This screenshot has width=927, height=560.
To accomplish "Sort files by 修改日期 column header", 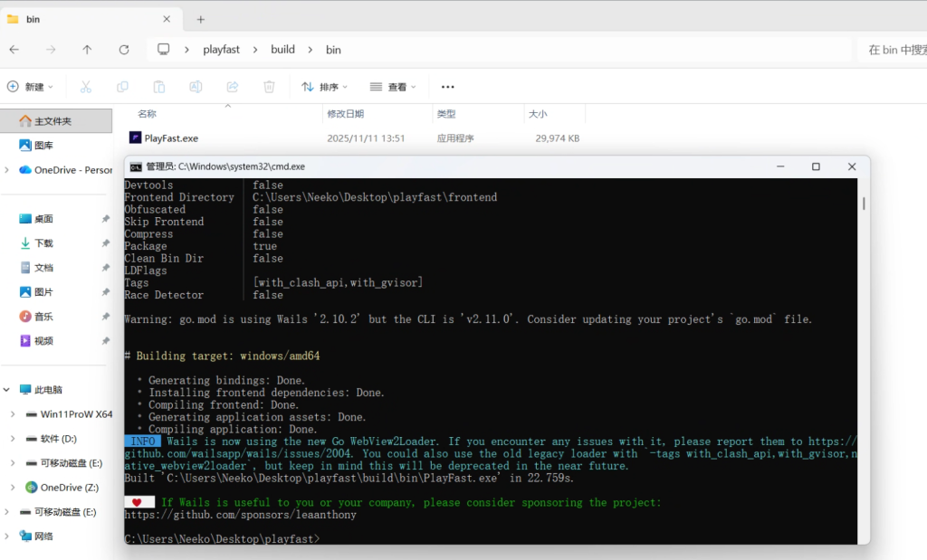I will coord(346,114).
